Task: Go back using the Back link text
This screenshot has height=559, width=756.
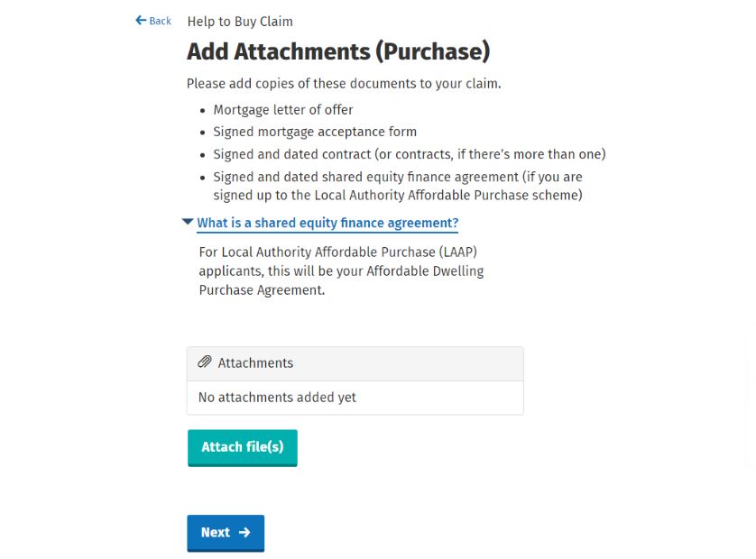Action: pos(160,21)
